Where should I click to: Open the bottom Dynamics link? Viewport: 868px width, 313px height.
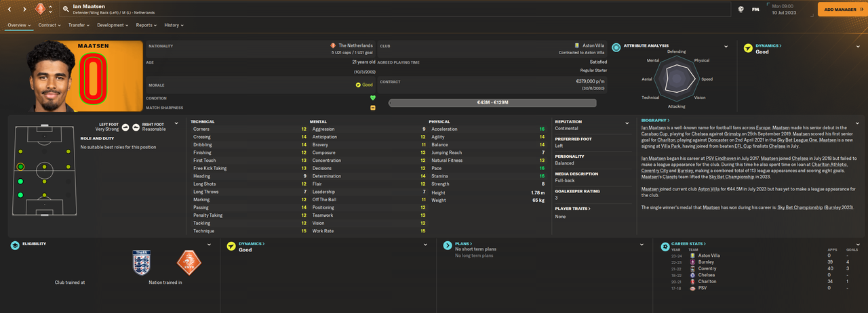click(x=252, y=243)
